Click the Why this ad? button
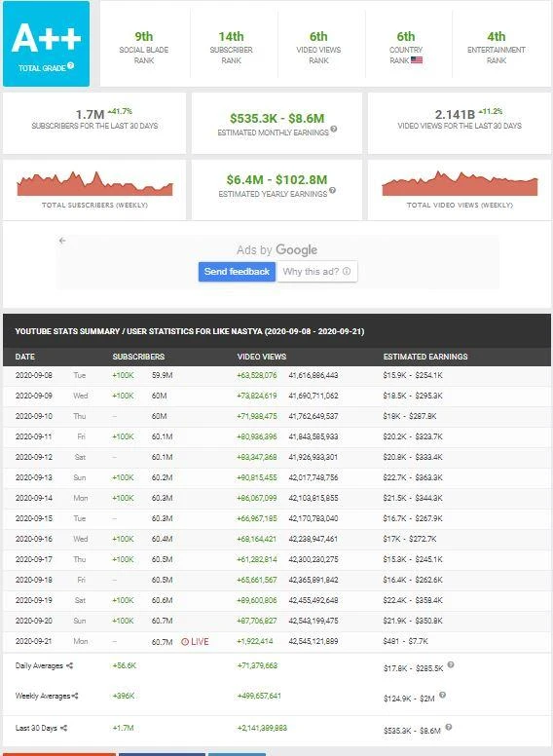The width and height of the screenshot is (553, 756). pyautogui.click(x=317, y=272)
